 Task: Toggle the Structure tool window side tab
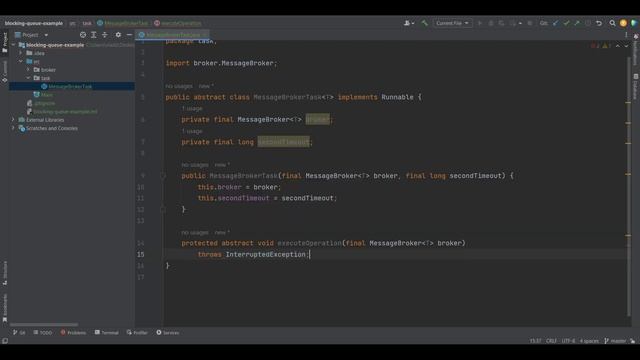pos(4,273)
